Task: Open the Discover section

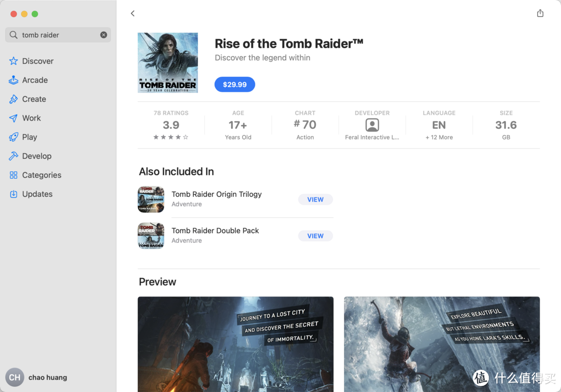Action: (x=37, y=61)
